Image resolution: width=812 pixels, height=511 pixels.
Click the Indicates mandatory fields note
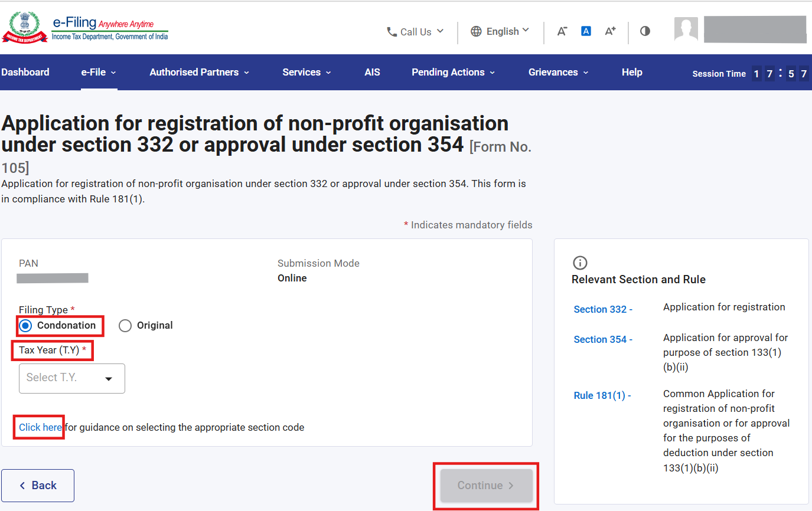tap(468, 225)
